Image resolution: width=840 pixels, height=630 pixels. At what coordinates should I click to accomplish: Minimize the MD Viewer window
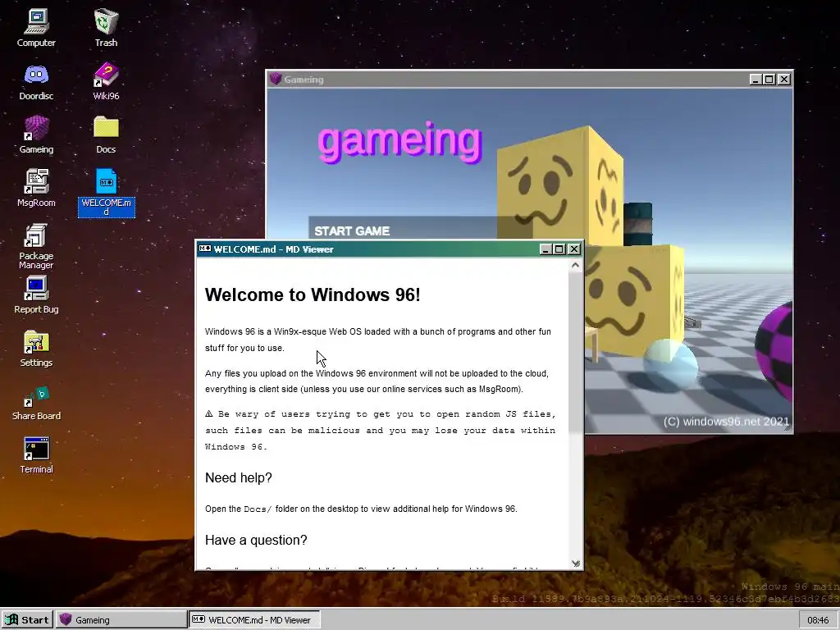click(x=546, y=249)
